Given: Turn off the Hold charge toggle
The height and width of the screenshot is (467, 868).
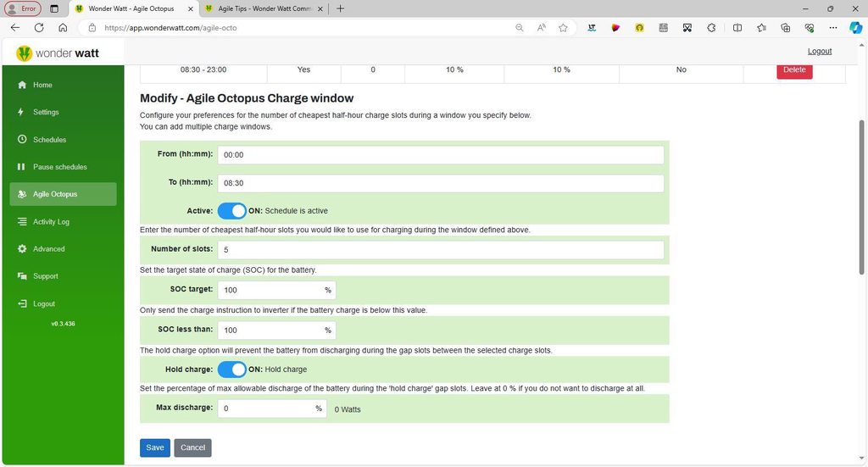Looking at the screenshot, I should (231, 370).
